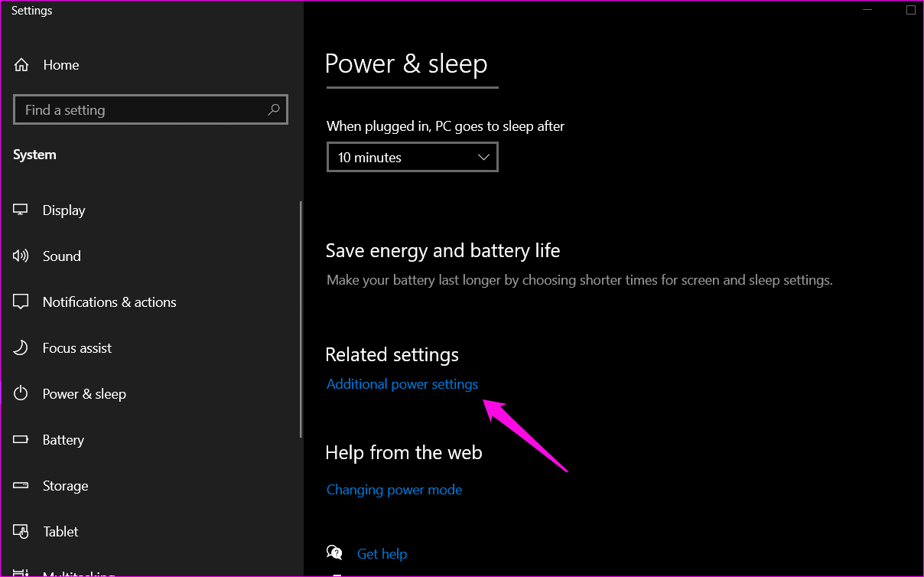Click the Related settings heading
Viewport: 924px width, 577px height.
pos(392,355)
